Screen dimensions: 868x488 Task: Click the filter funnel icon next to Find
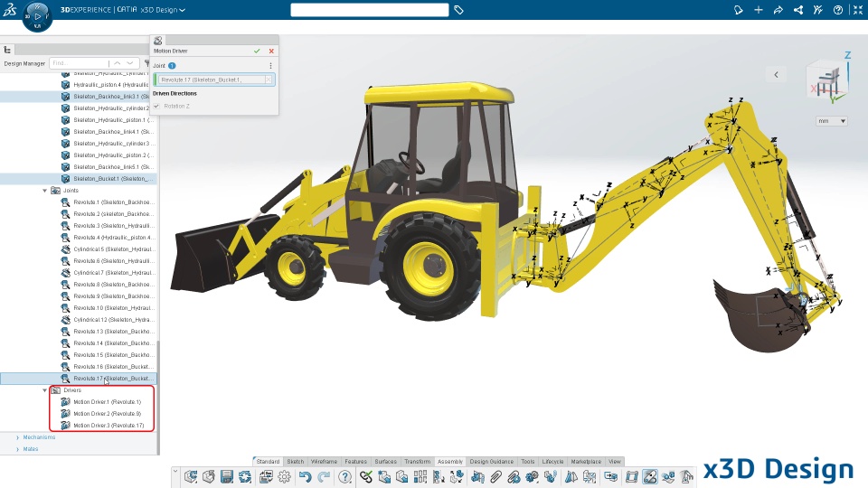point(146,63)
